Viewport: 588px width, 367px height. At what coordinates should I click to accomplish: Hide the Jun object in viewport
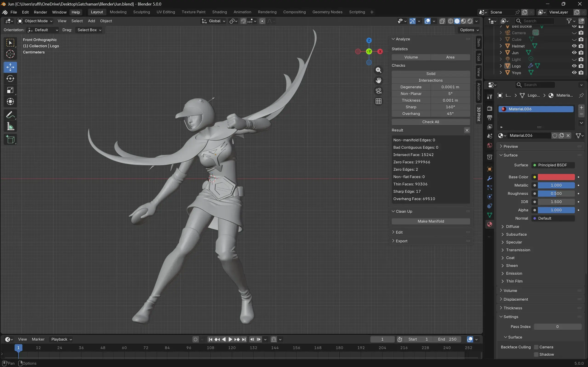(574, 53)
